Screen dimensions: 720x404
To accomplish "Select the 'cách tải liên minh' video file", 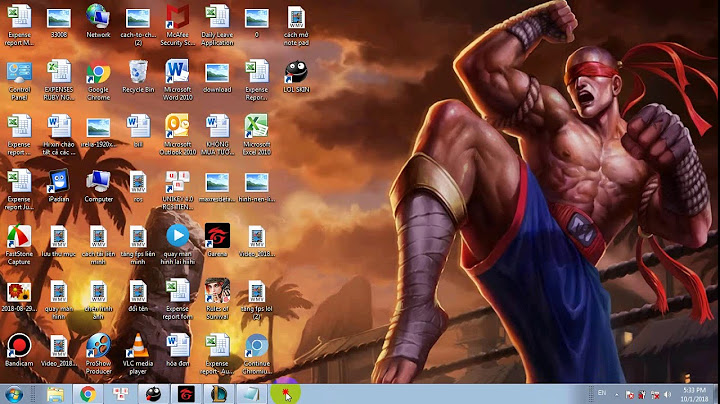I will tap(98, 244).
